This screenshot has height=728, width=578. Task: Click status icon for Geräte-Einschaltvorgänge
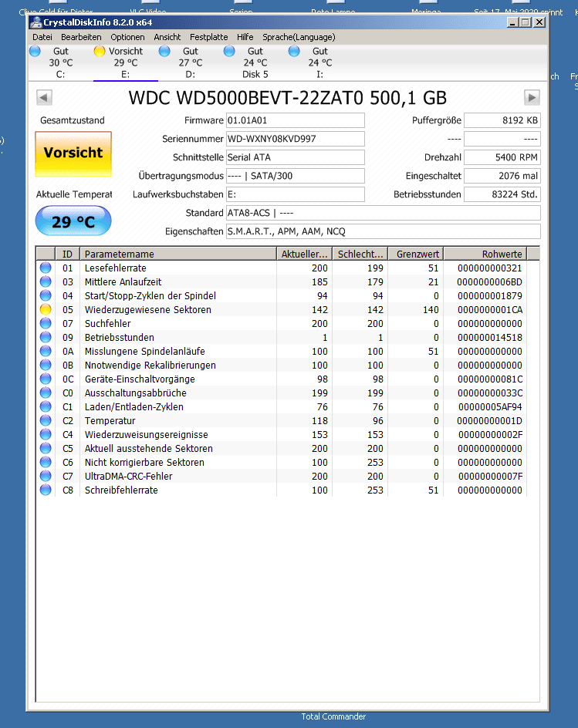(46, 379)
